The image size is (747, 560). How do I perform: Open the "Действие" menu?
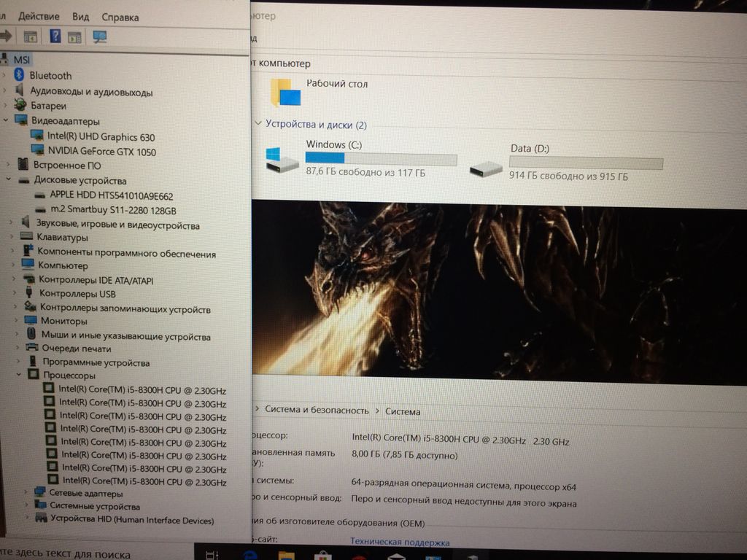39,16
